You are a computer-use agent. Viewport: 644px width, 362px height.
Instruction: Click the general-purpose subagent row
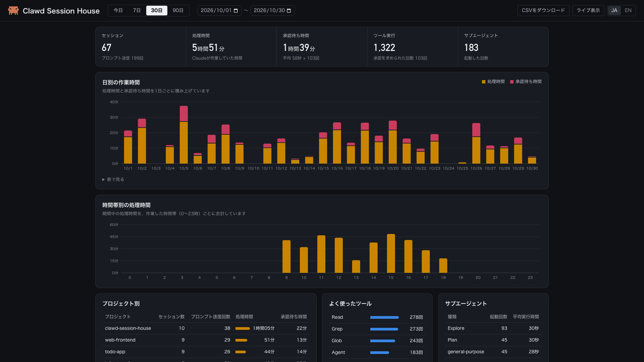493,352
